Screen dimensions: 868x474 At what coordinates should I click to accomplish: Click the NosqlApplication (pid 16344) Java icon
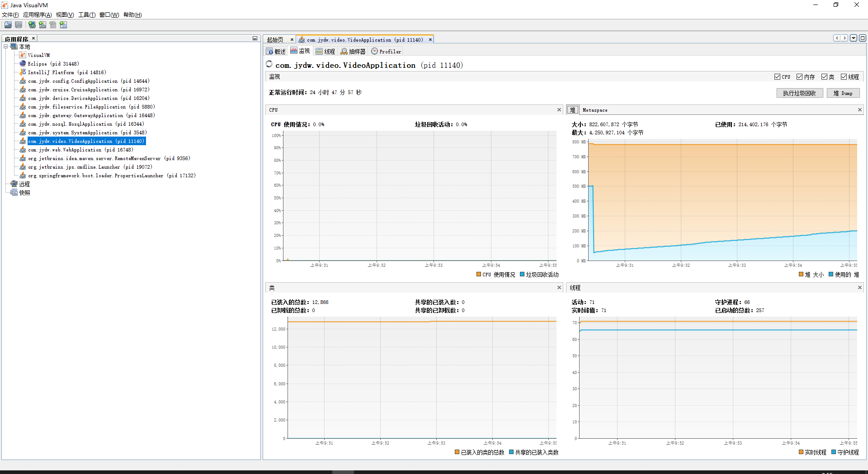click(x=23, y=124)
